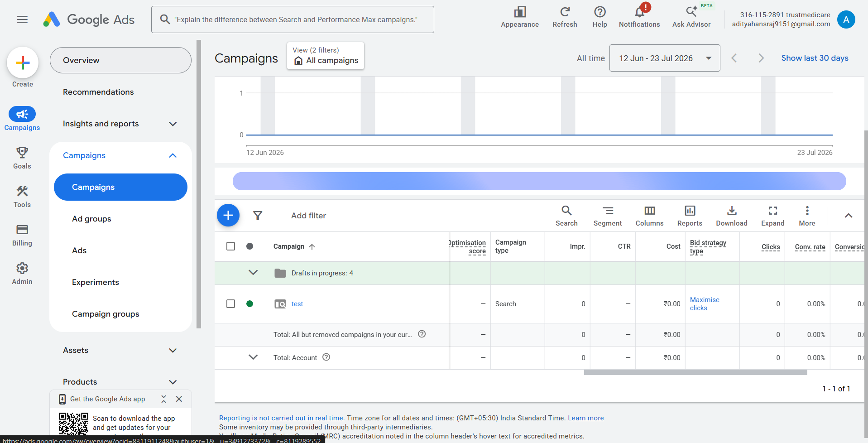
Task: Click the blue loading progress bar
Action: click(x=539, y=181)
